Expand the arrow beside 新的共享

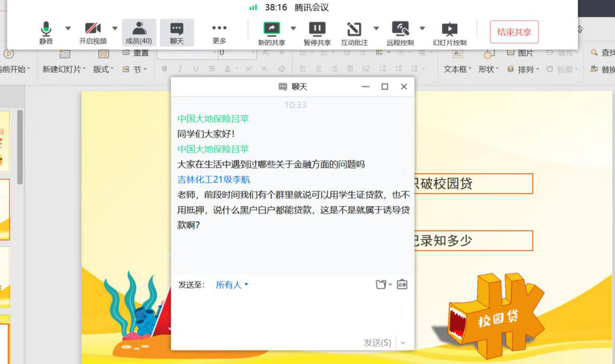293,28
